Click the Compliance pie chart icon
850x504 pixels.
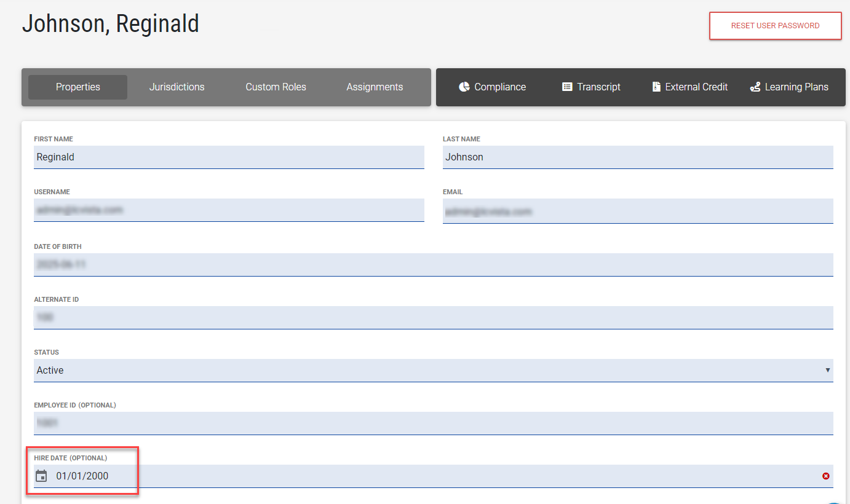pos(464,87)
